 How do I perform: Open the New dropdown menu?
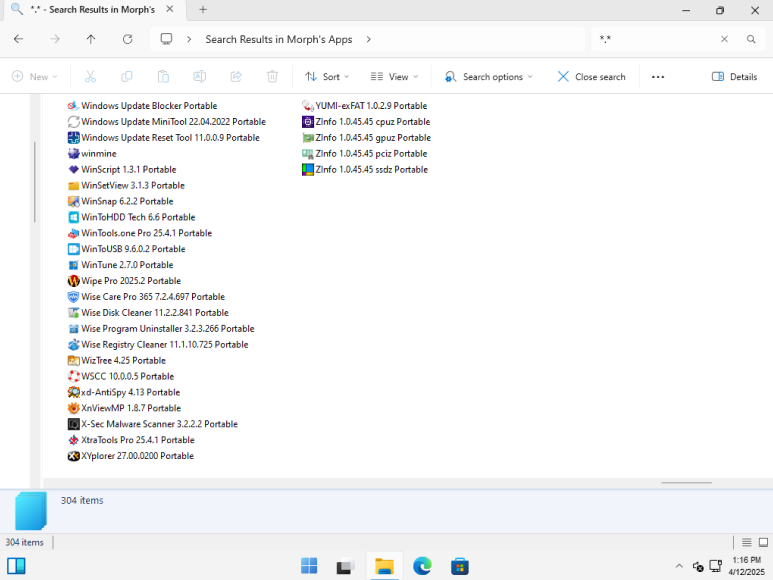click(35, 77)
